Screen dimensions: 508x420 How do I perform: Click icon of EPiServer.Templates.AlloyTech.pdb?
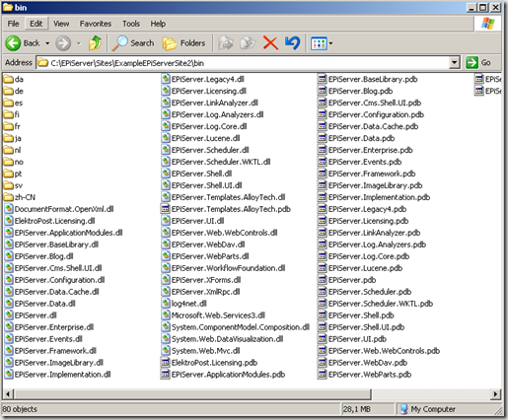pos(165,209)
